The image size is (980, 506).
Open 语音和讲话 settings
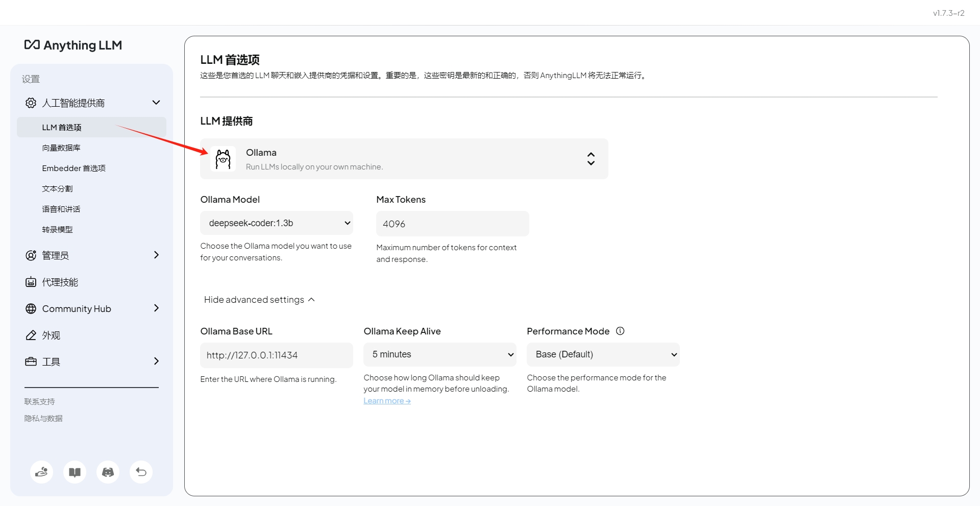point(61,209)
